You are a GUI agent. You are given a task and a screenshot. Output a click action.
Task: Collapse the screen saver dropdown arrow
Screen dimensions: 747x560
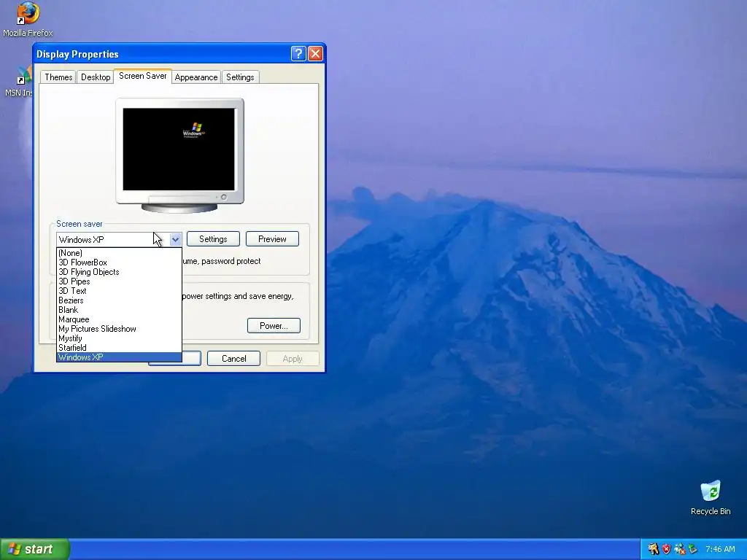pos(175,239)
